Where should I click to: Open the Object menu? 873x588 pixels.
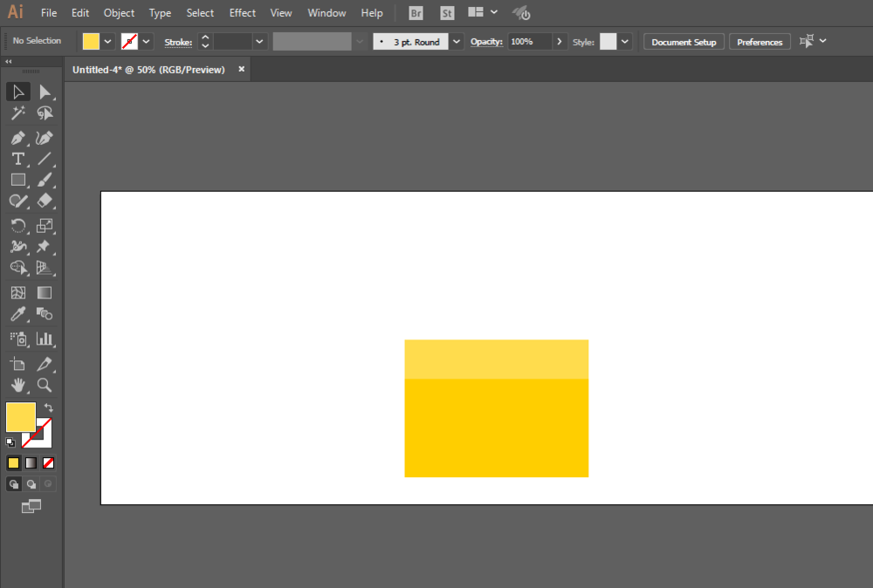pyautogui.click(x=119, y=13)
